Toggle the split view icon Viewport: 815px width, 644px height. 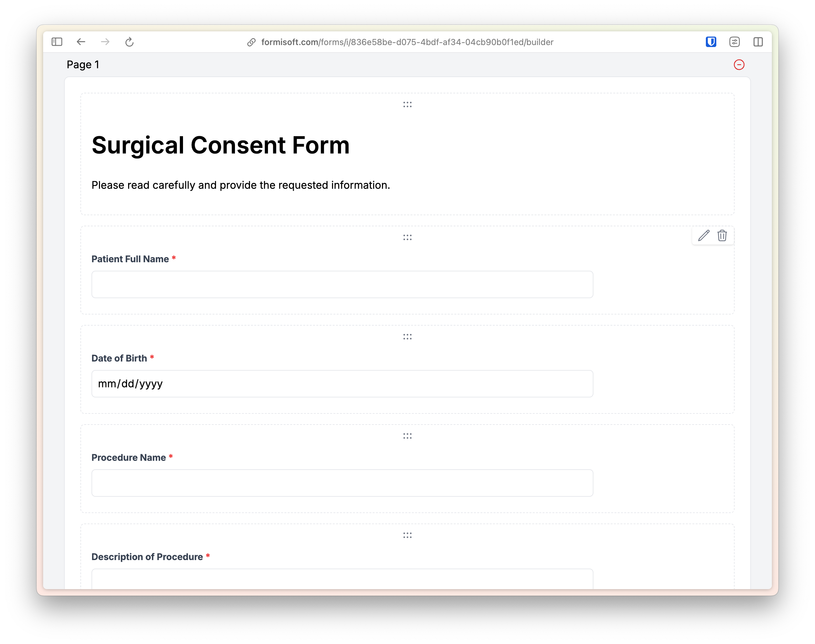758,42
